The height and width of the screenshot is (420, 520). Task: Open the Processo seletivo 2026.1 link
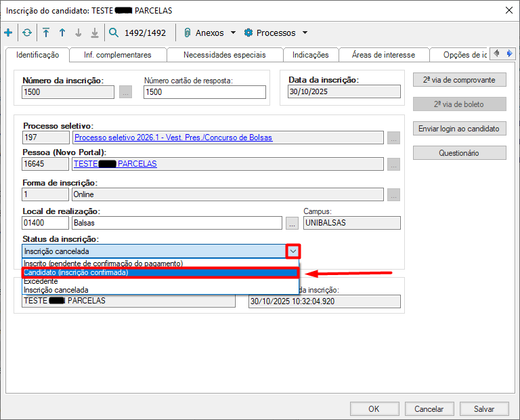point(173,138)
